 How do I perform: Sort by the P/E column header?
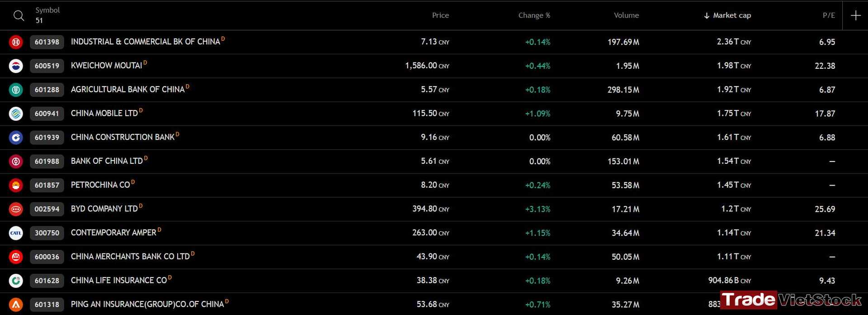(x=829, y=15)
